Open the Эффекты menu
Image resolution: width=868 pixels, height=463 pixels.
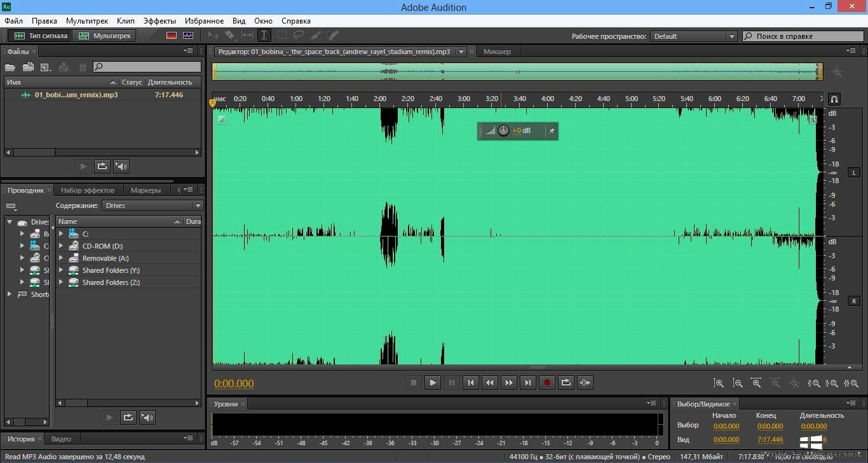pyautogui.click(x=159, y=21)
